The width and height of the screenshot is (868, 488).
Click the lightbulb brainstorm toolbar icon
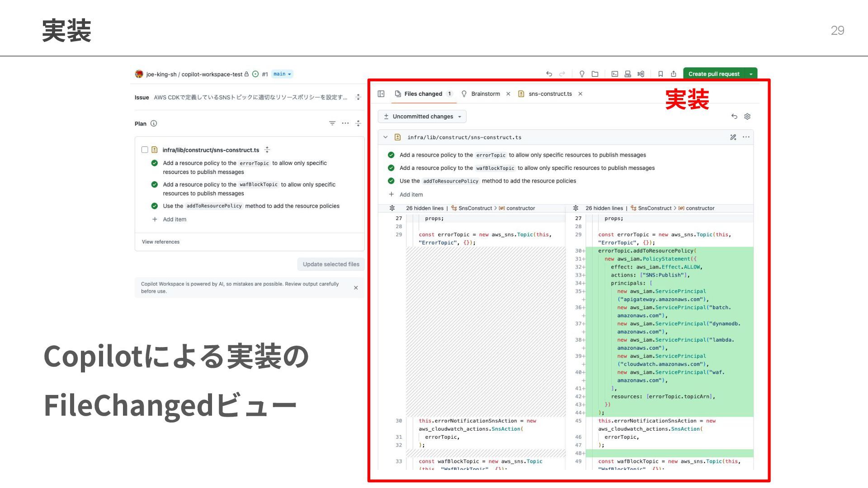(582, 74)
